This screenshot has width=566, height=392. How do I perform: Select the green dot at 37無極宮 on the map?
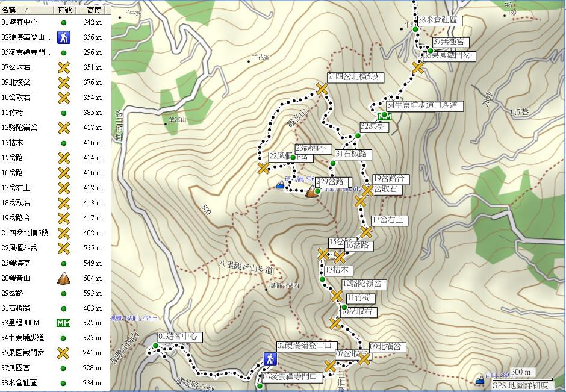coord(431,50)
